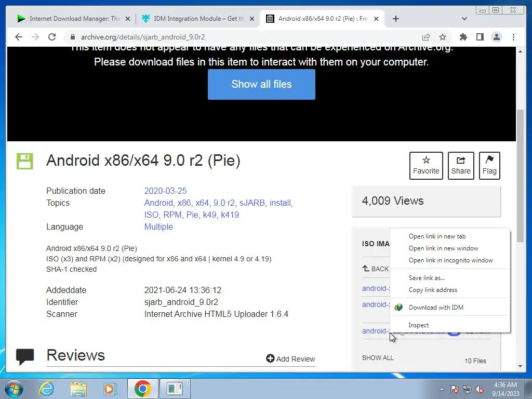The width and height of the screenshot is (532, 399).
Task: Click the address bar URL field
Action: [x=244, y=37]
